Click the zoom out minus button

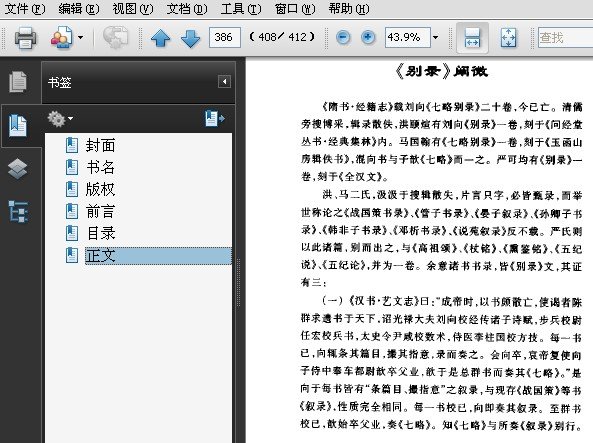pos(343,37)
